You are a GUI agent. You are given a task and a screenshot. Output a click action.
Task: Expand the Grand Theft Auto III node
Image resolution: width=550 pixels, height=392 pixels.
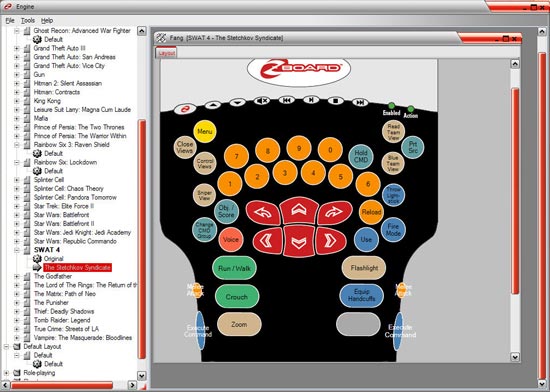pyautogui.click(x=17, y=48)
